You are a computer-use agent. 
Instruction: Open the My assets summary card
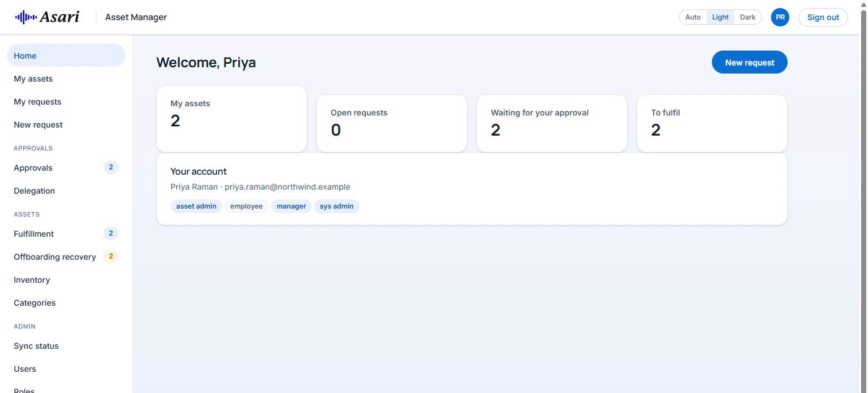[231, 119]
